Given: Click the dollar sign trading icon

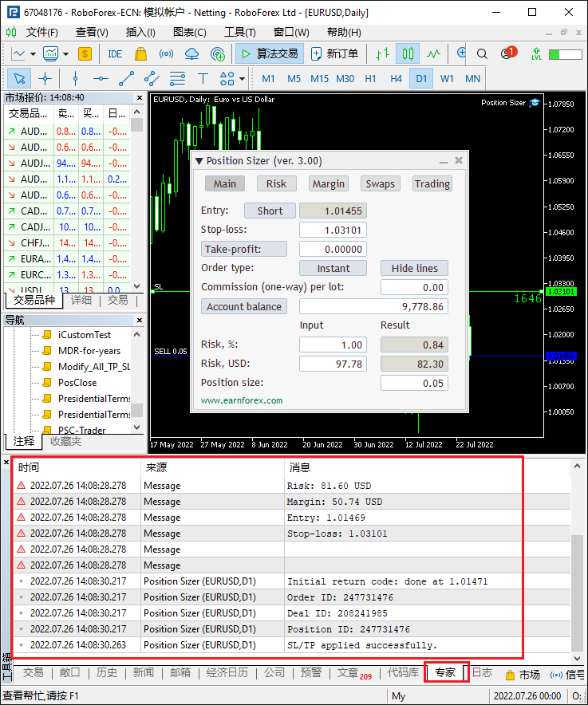Looking at the screenshot, I should (x=85, y=54).
